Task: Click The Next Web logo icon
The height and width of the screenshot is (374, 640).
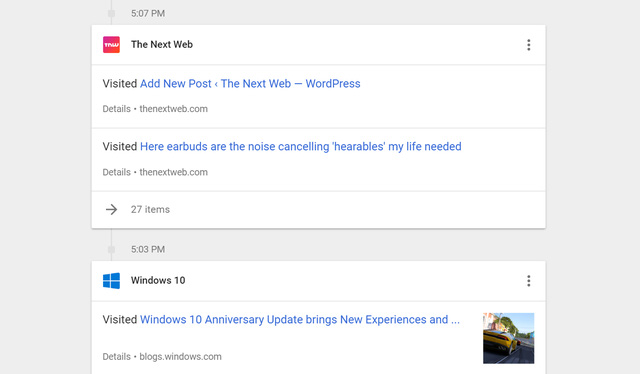Action: pos(111,45)
